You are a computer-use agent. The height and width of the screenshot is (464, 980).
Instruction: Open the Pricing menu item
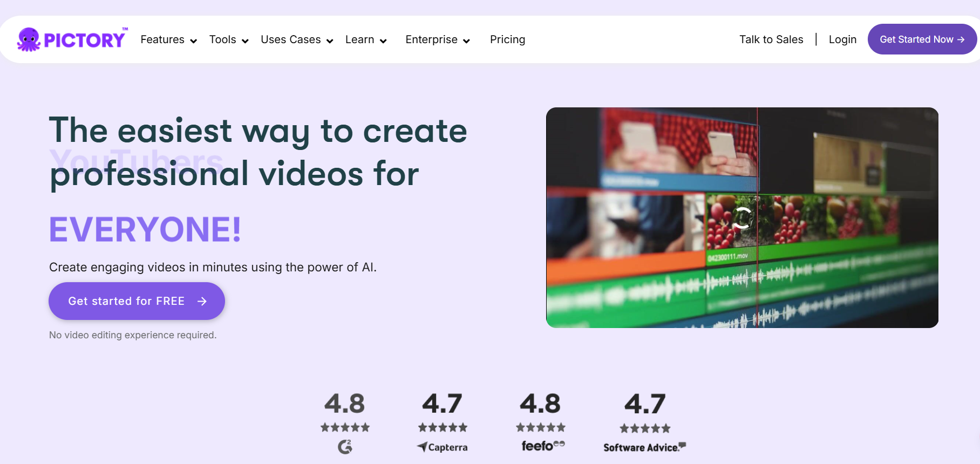tap(507, 39)
